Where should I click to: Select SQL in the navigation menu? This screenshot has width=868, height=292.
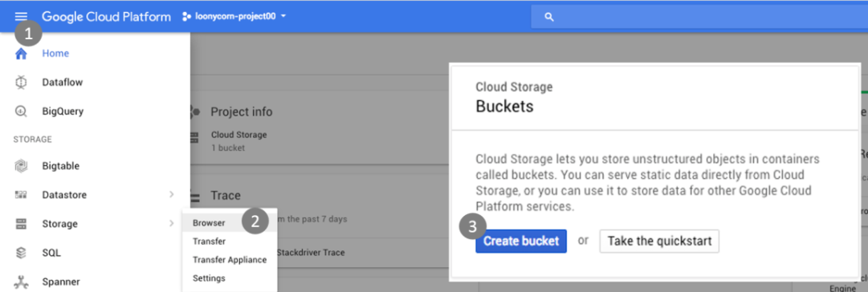51,253
